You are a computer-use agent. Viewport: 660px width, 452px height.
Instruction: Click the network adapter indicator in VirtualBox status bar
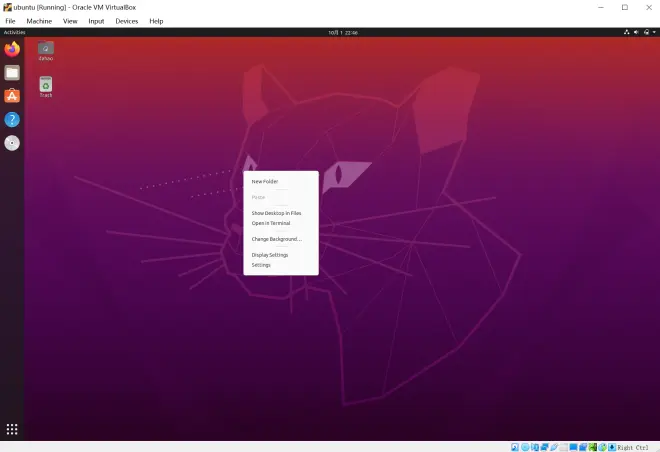(x=545, y=447)
